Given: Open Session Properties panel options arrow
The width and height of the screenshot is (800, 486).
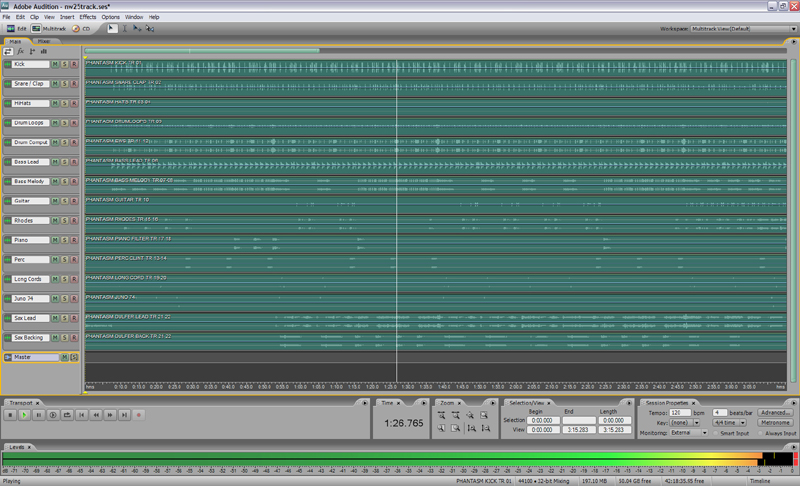Looking at the screenshot, I should point(793,403).
